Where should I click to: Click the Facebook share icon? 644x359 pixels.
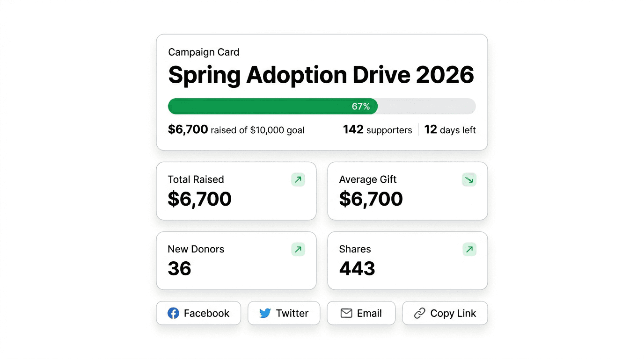pos(173,313)
